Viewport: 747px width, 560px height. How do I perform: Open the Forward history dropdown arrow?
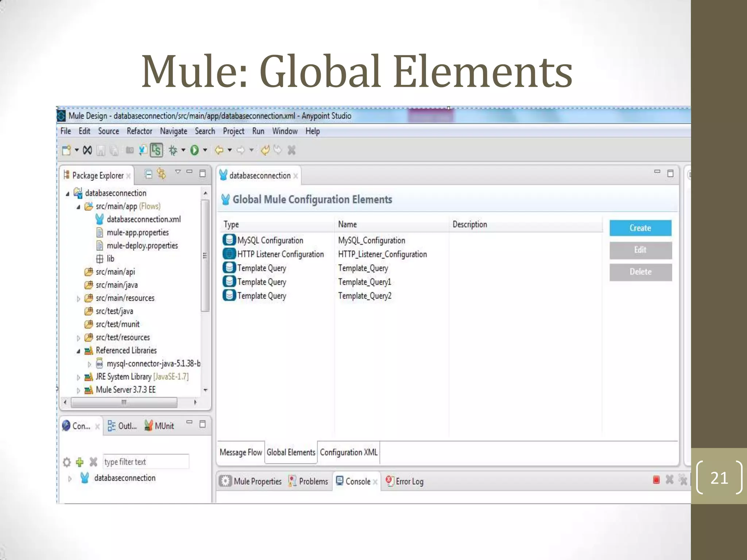[x=251, y=150]
